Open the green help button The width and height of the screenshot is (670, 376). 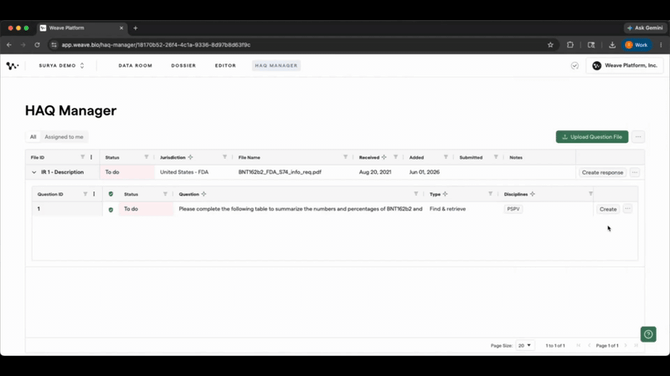[648, 334]
